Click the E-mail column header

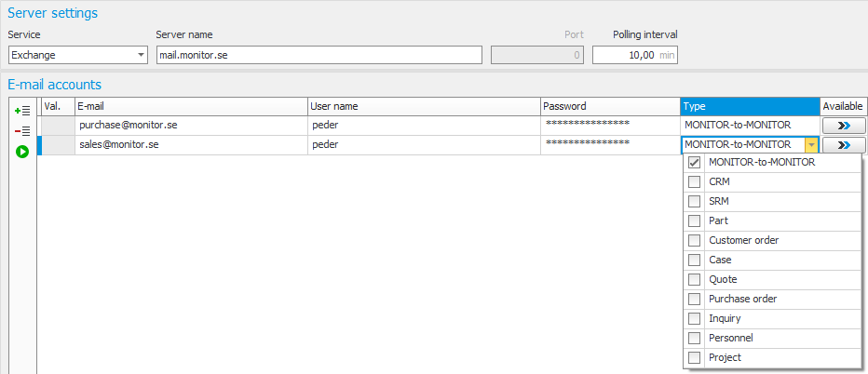click(x=191, y=106)
